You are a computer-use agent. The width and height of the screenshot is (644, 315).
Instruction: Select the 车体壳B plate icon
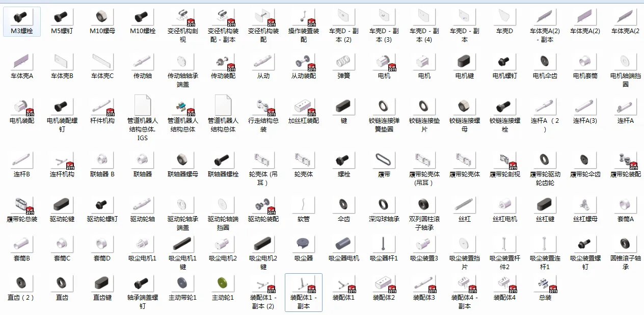[62, 62]
